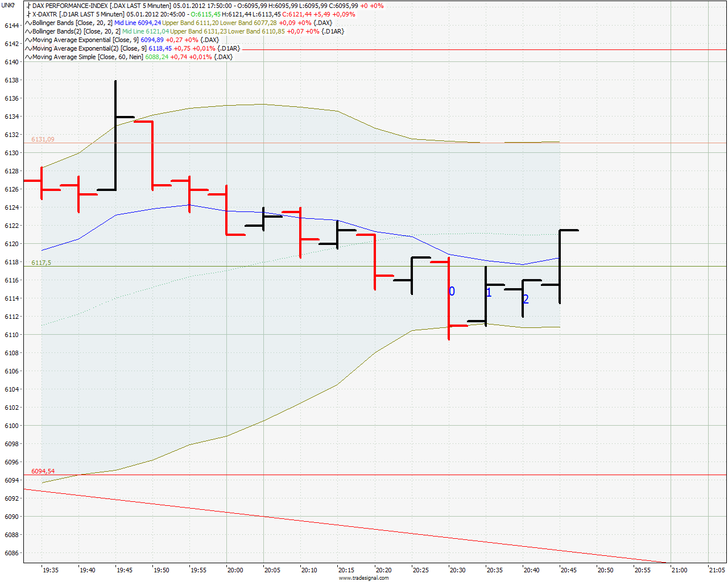Click the 6100 value on price axis
Viewport: 728px width, 582px height.
click(11, 426)
